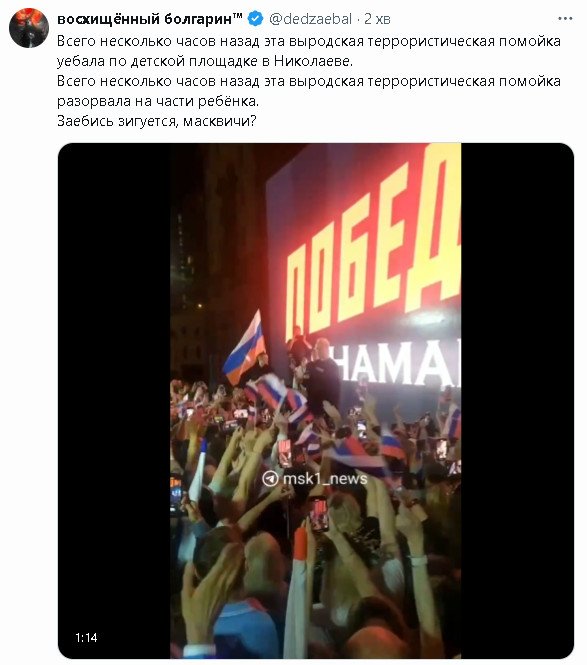Click the восхищённый болгарин display name
This screenshot has width=587, height=665.
click(150, 19)
